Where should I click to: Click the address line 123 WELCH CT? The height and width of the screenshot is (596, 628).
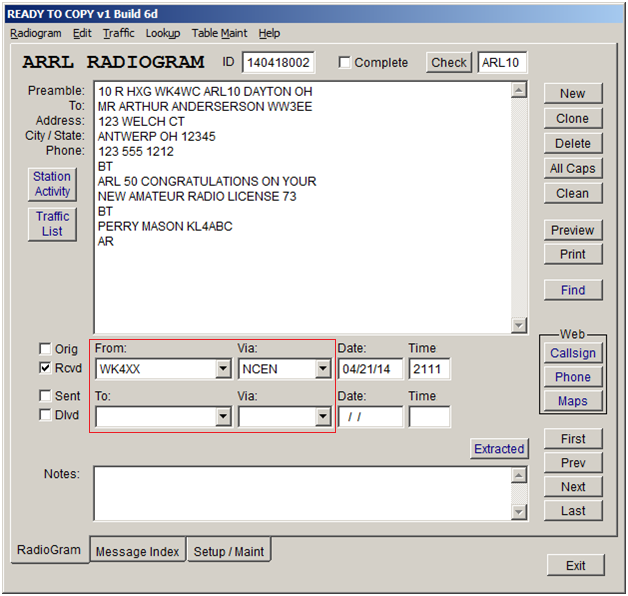point(141,121)
